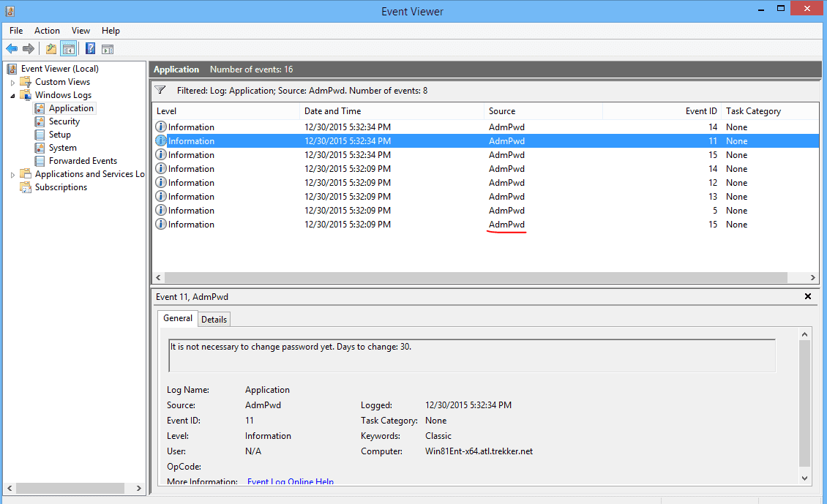Click the Subscriptions icon in tree

coord(26,187)
